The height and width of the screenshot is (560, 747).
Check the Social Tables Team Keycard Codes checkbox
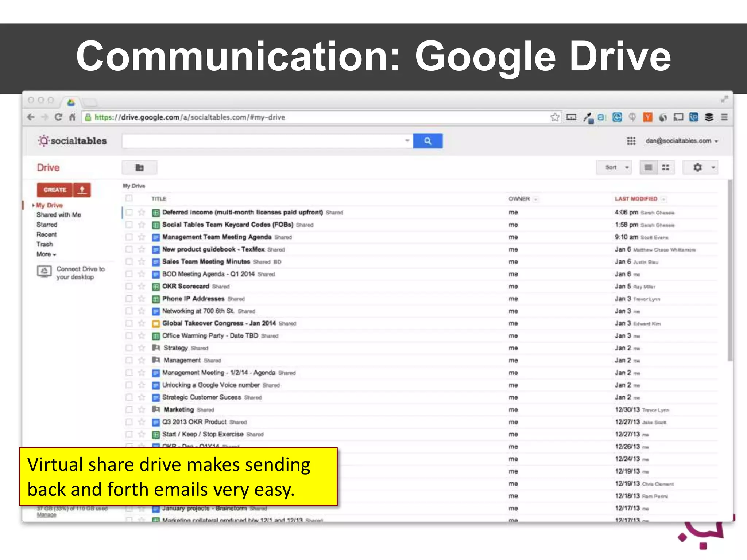coord(129,225)
